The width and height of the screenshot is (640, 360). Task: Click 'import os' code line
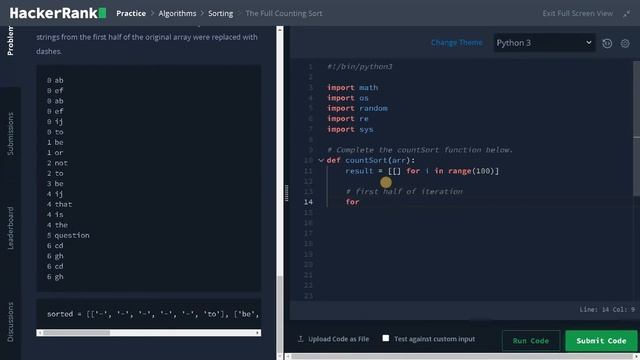[348, 98]
